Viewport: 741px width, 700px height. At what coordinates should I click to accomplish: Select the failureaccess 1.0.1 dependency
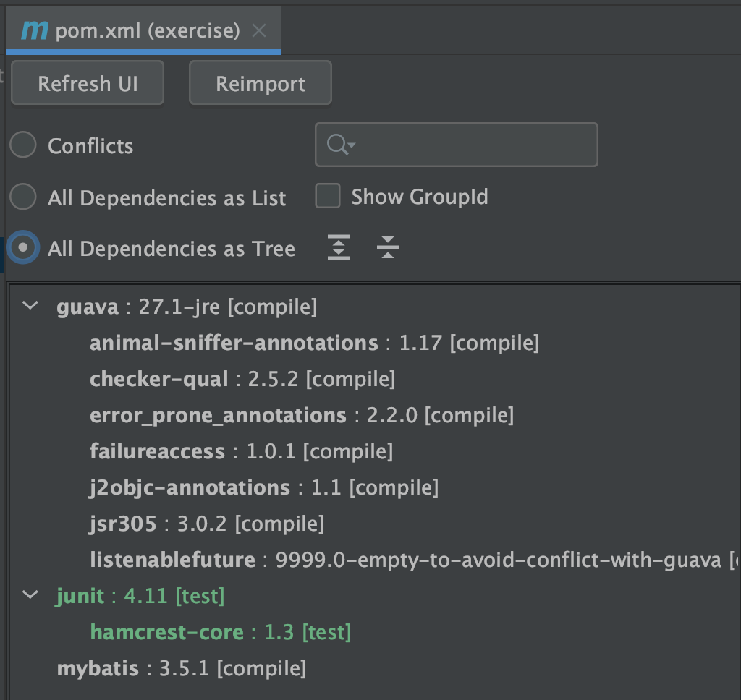(240, 451)
